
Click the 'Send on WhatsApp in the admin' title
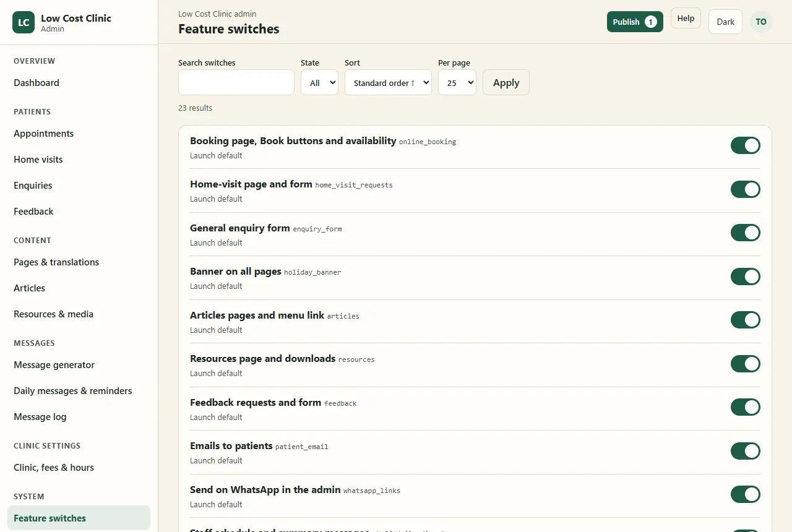click(x=265, y=489)
